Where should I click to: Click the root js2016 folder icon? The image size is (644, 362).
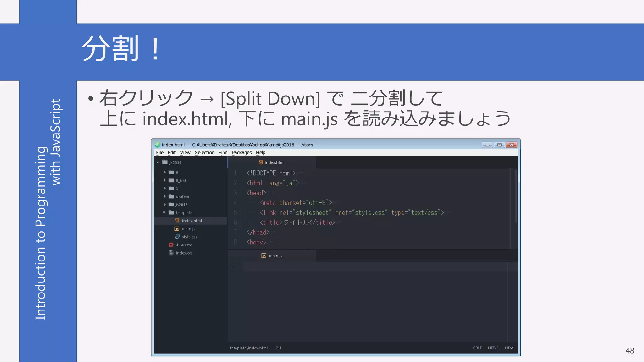coord(165,162)
